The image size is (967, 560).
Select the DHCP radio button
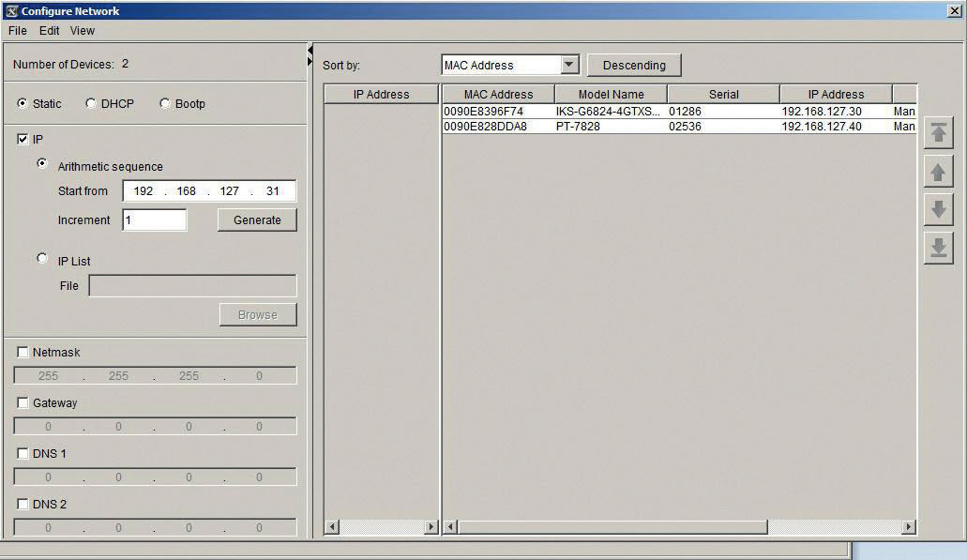click(x=91, y=103)
